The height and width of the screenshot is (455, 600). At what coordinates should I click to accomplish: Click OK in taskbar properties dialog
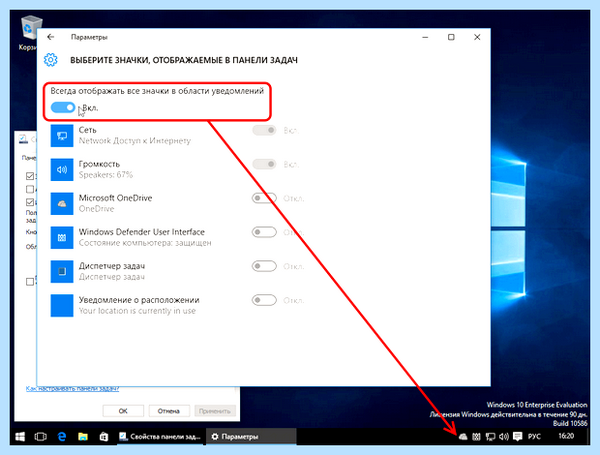click(x=123, y=411)
